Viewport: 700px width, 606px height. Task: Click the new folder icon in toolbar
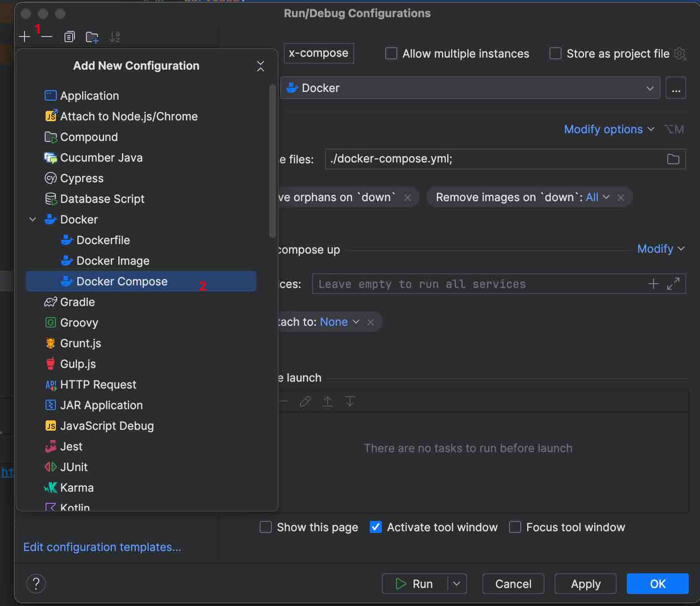[92, 37]
